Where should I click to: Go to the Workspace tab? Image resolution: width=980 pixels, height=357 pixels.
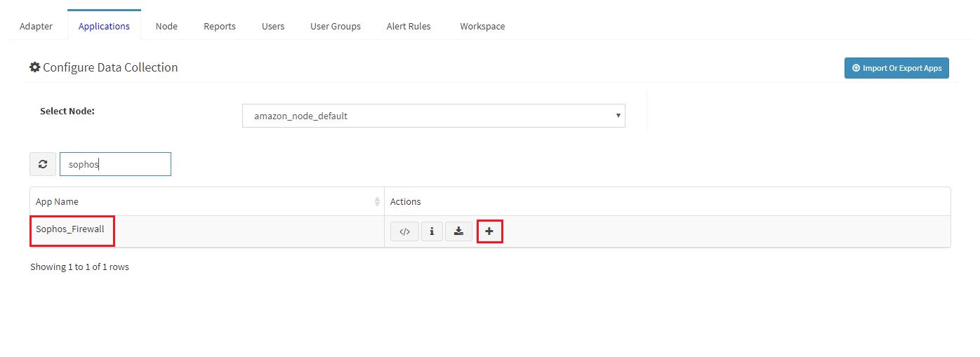pos(482,26)
